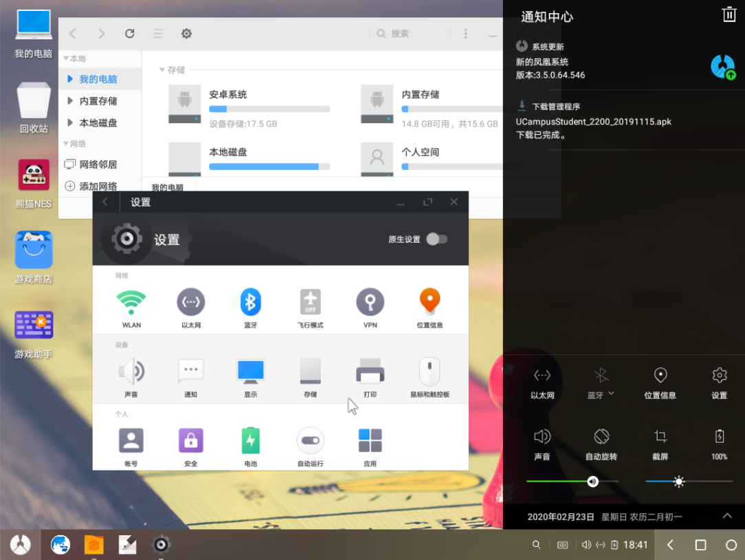Open 位置信息 in the Settings window
The width and height of the screenshot is (745, 560).
(x=429, y=308)
